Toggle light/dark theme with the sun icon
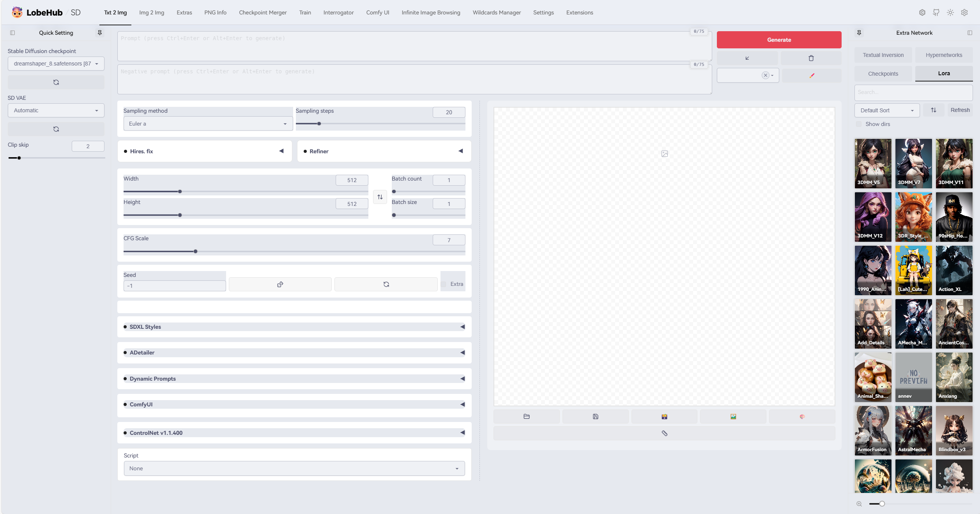The image size is (980, 514). pos(950,12)
